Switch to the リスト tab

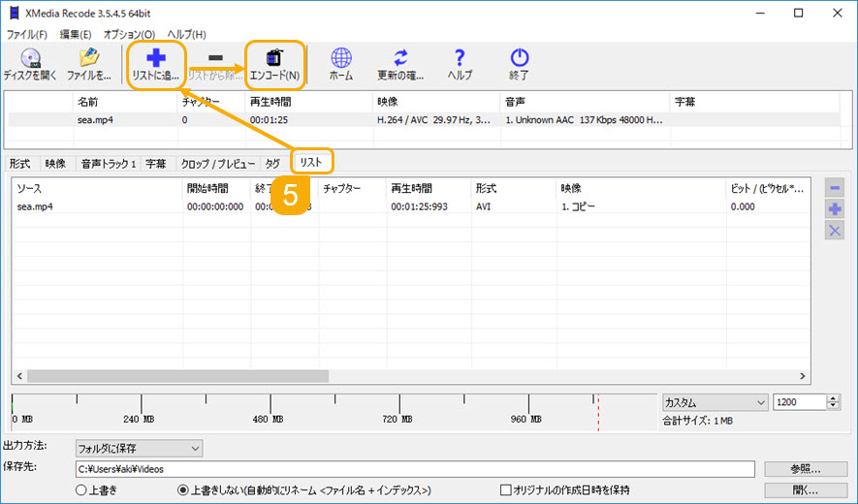coord(311,162)
